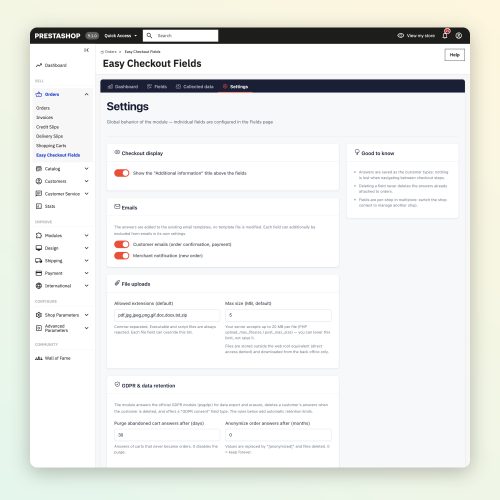Open the Orders submenu item
The width and height of the screenshot is (500, 500).
click(x=43, y=108)
